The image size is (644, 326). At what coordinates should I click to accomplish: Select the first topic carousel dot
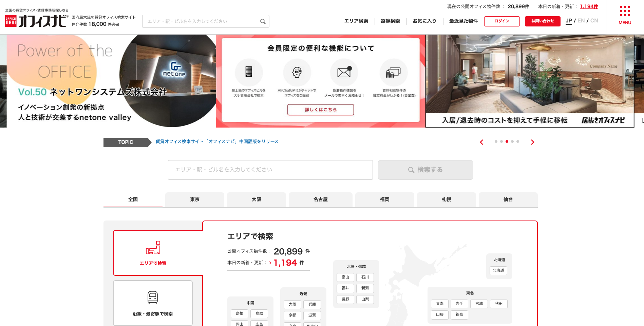[496, 141]
